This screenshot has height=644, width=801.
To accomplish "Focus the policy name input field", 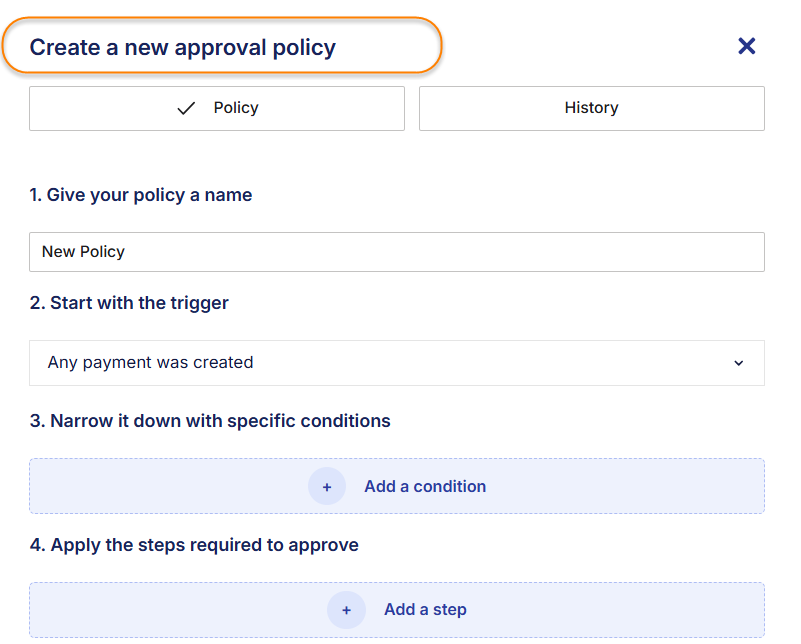I will 396,252.
